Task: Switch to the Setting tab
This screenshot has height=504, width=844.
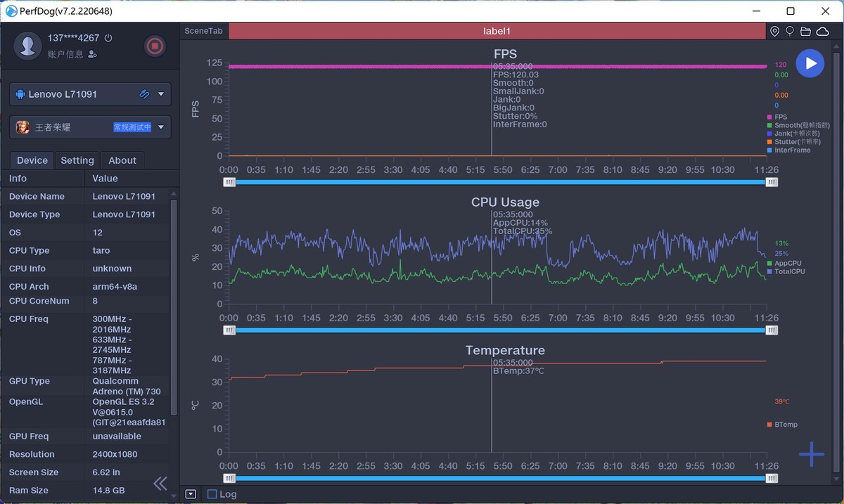Action: point(77,160)
